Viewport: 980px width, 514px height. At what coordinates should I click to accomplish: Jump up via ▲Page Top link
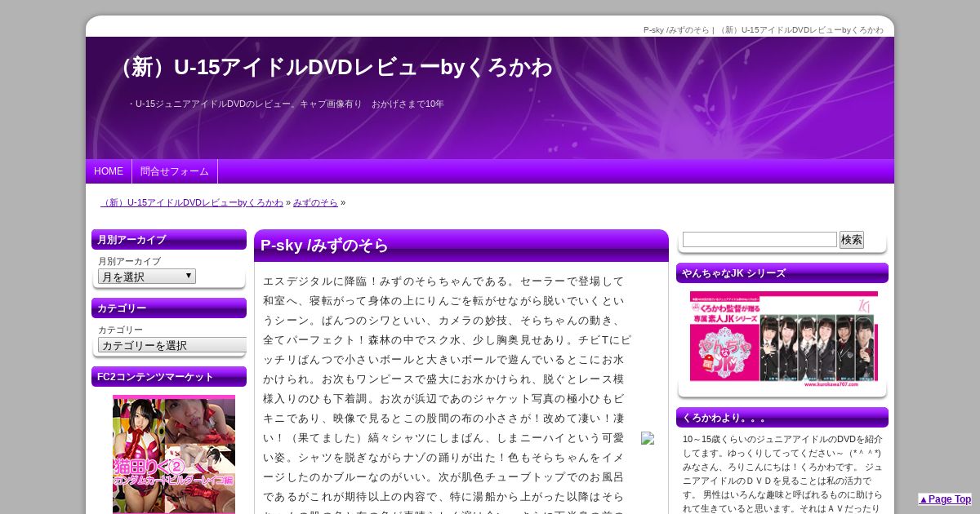point(945,499)
